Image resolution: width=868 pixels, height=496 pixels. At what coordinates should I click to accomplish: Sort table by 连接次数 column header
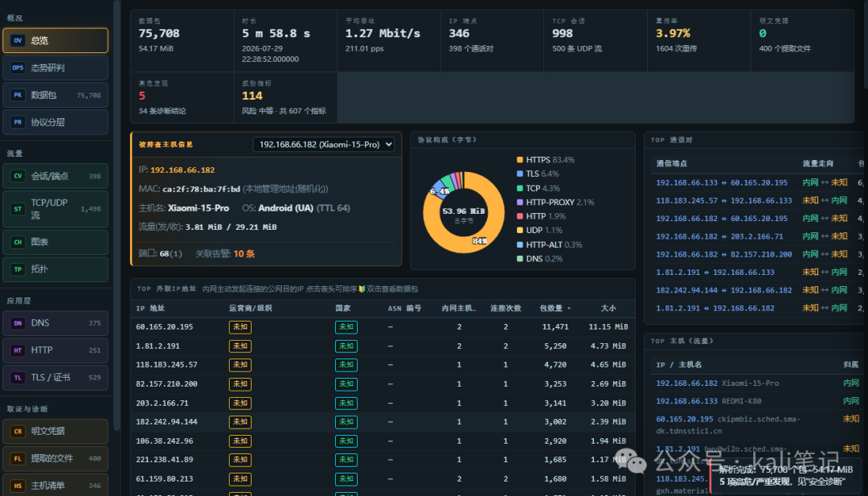pos(506,309)
